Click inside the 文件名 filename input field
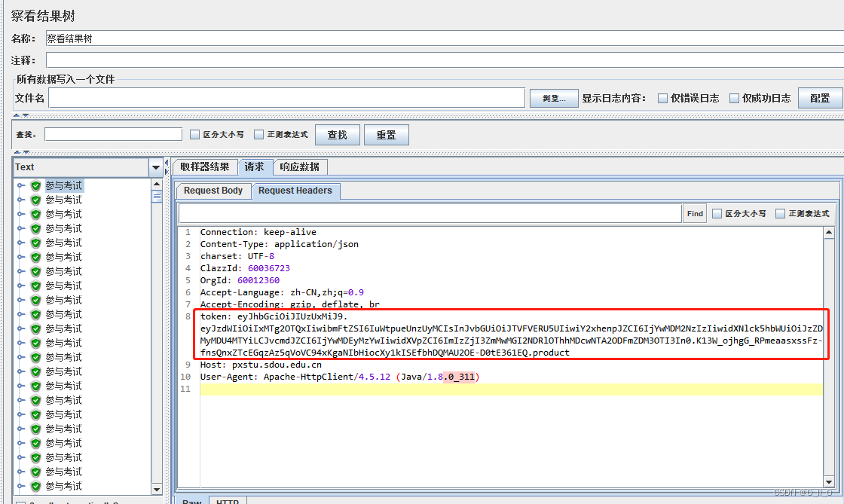Screen dimensions: 844x504 286,97
